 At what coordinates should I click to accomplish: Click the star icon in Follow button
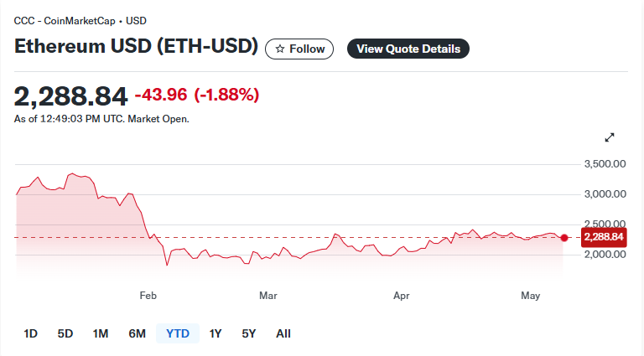pyautogui.click(x=280, y=49)
